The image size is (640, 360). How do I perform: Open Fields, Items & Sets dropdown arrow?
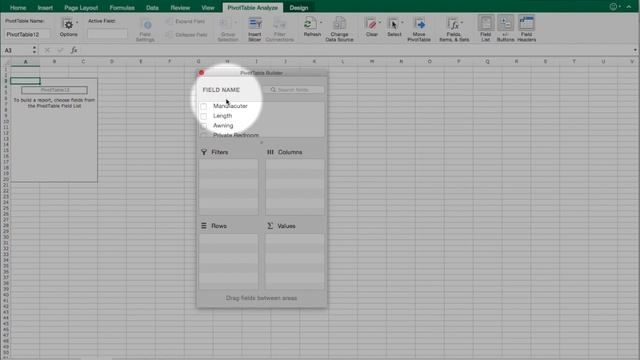(x=462, y=22)
